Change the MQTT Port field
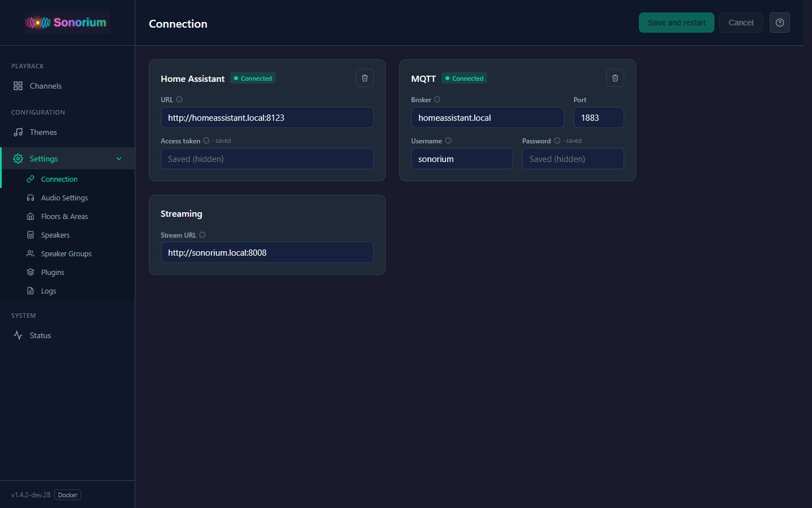 pos(599,117)
